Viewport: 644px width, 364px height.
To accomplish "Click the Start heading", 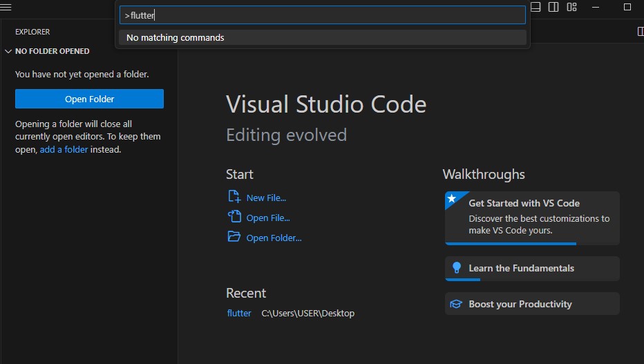I will click(240, 175).
